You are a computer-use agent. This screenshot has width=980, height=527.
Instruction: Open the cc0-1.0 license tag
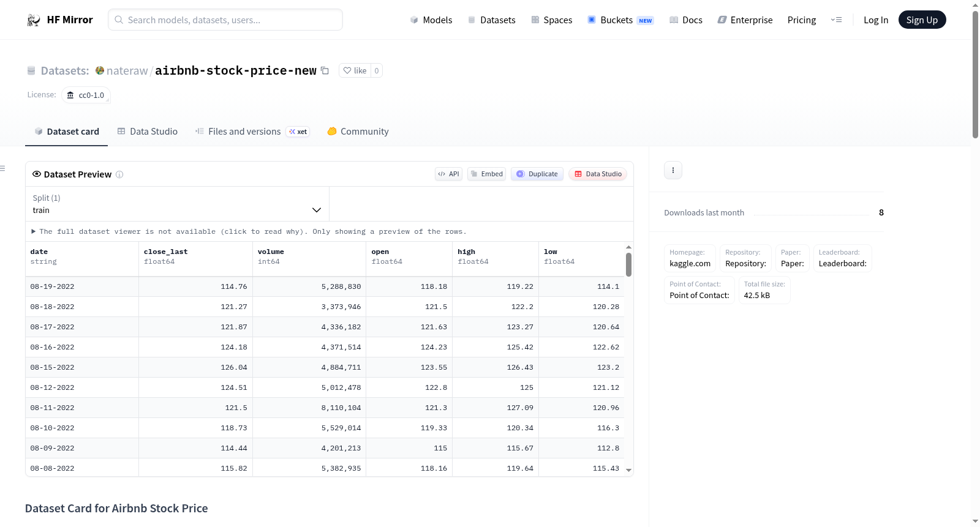click(x=86, y=95)
